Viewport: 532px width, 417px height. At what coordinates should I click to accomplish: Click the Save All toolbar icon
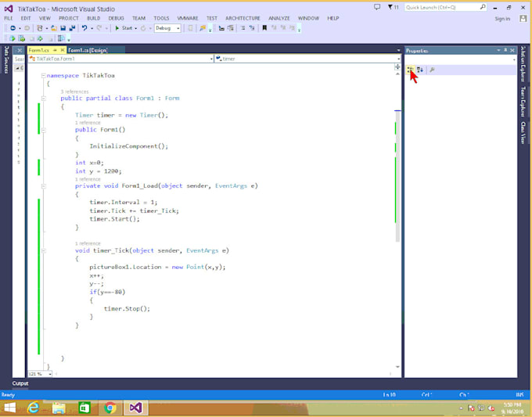point(72,28)
